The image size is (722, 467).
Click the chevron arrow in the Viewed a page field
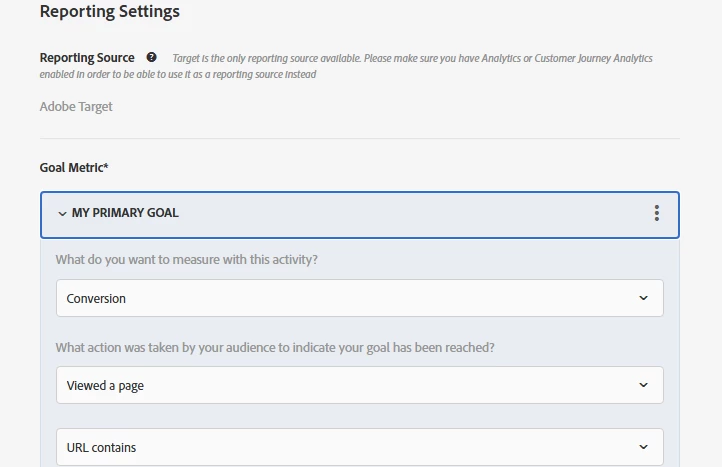[643, 385]
